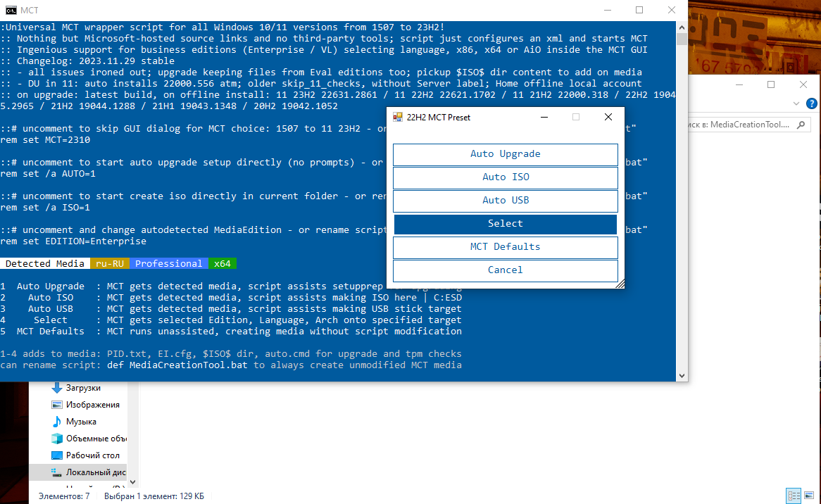The height and width of the screenshot is (504, 821).
Task: Pick MCT Defaults in the dialog
Action: tap(505, 247)
